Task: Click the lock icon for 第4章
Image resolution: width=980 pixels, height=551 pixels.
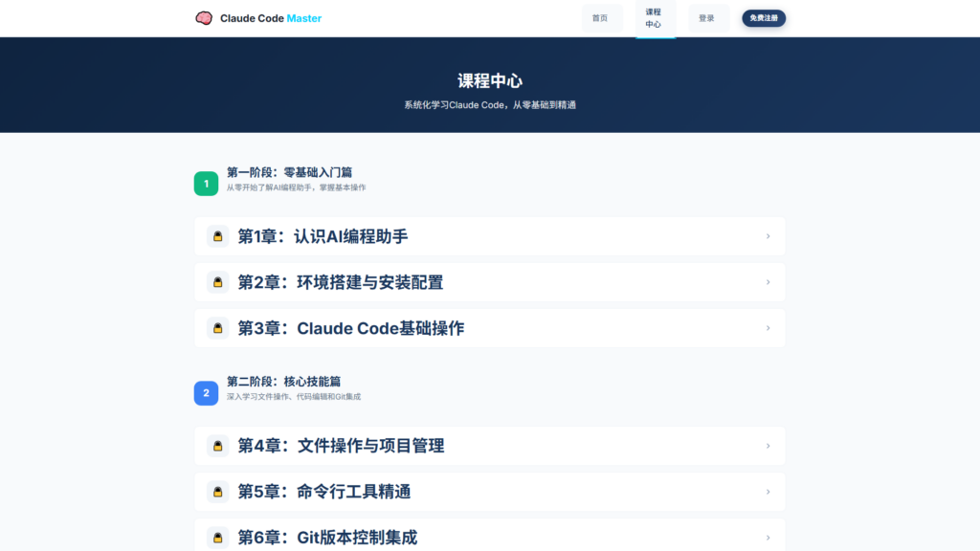Action: [218, 446]
